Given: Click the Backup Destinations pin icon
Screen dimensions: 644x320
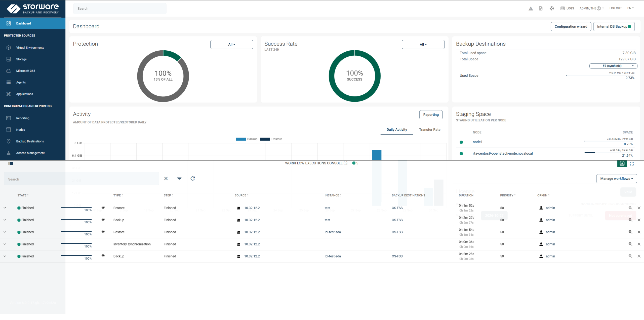Looking at the screenshot, I should [9, 141].
